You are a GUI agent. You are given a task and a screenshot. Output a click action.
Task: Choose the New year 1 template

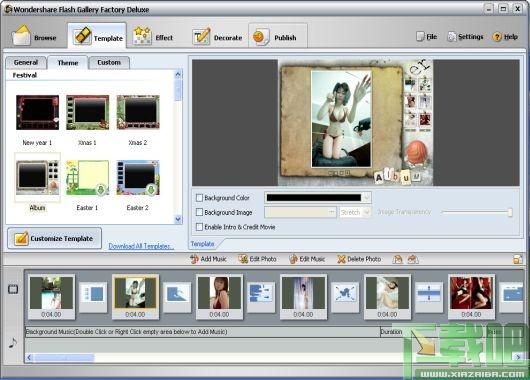pos(38,113)
